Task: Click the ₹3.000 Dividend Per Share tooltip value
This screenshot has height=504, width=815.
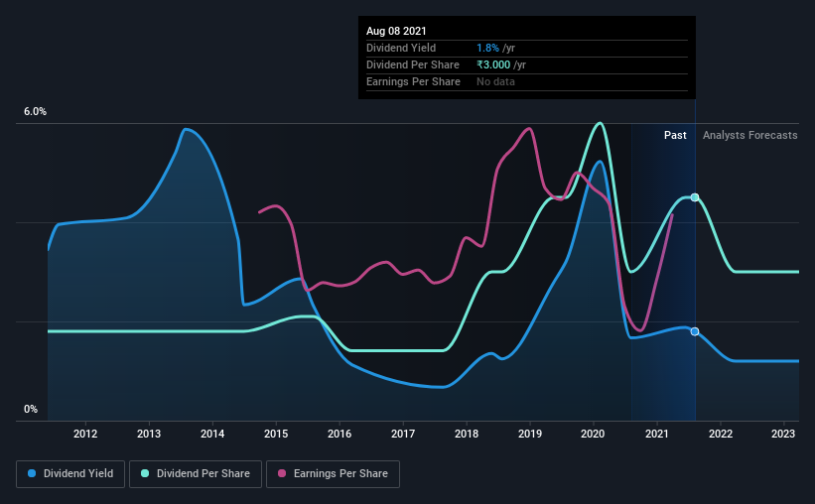Action: pyautogui.click(x=493, y=64)
